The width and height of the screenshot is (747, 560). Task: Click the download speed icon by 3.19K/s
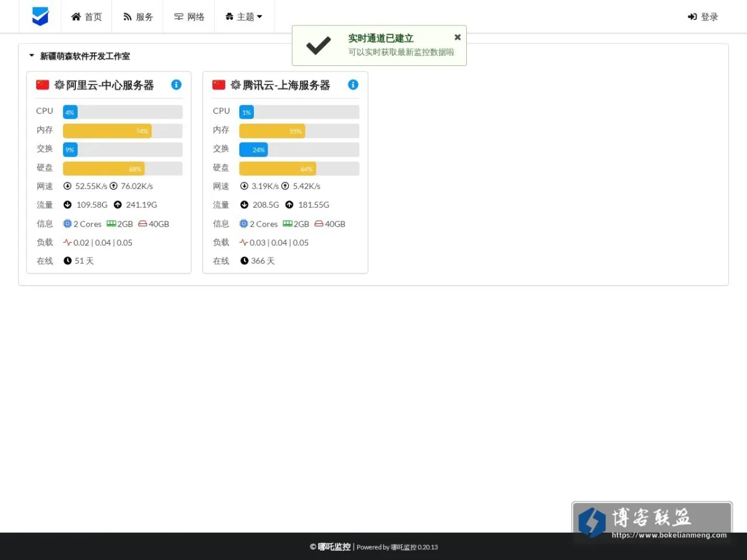[244, 186]
